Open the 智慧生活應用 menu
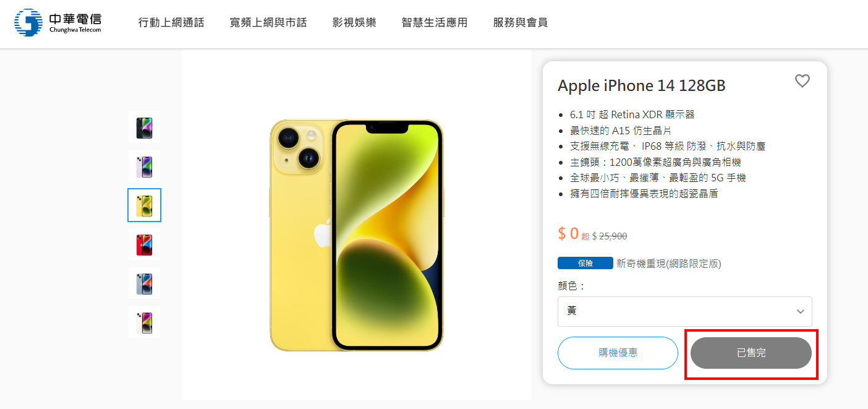Viewport: 868px width, 409px height. [435, 23]
